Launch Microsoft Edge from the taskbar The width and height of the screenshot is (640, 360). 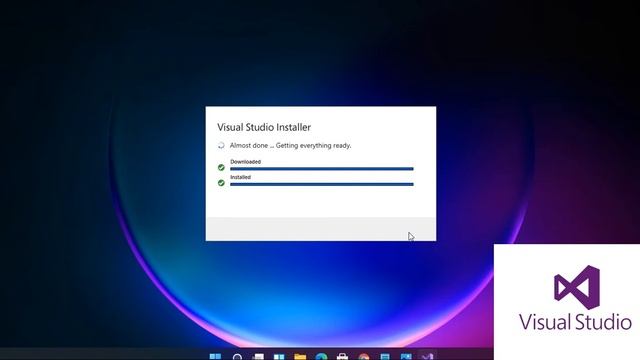(321, 357)
